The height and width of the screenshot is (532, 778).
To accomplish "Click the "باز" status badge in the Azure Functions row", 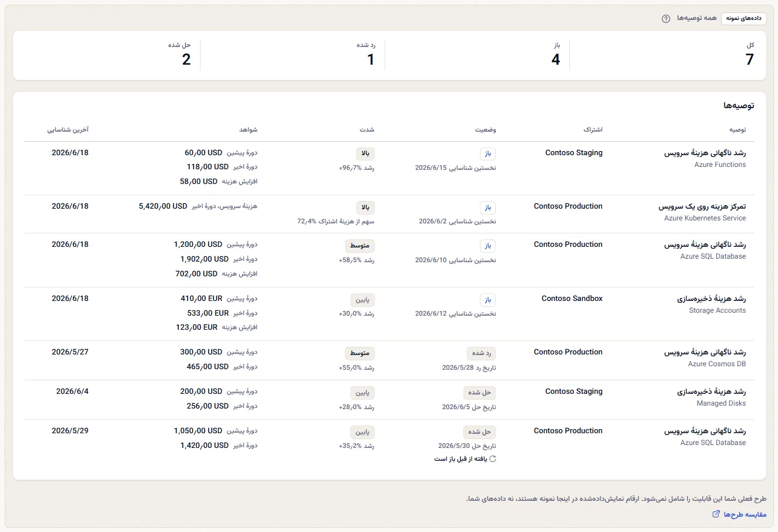I will click(x=488, y=154).
